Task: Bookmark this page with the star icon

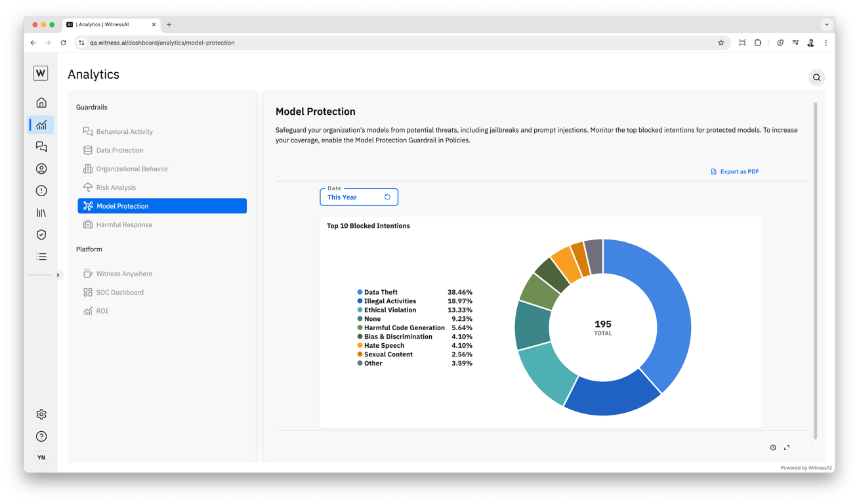Action: [x=721, y=43]
